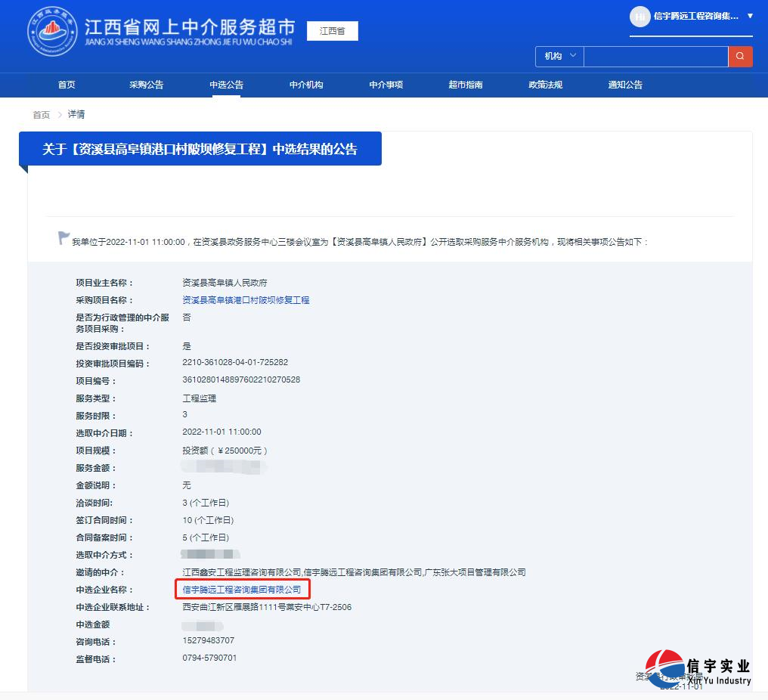Click 首页 in the top navigation bar

[66, 85]
